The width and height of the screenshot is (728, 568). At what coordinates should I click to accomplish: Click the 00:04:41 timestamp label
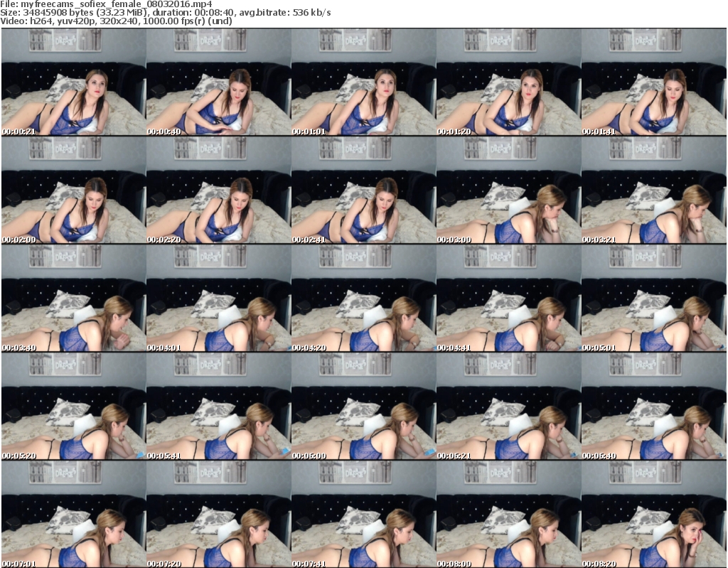[x=454, y=348]
